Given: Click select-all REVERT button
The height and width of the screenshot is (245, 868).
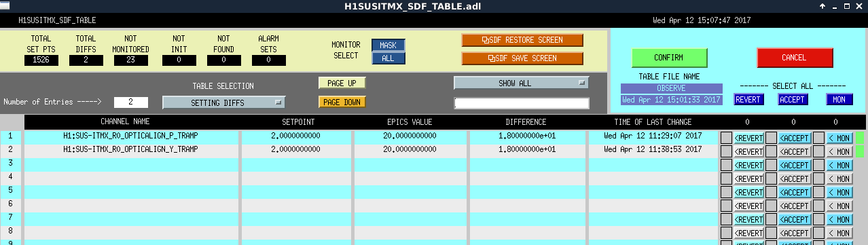Looking at the screenshot, I should pyautogui.click(x=749, y=99).
